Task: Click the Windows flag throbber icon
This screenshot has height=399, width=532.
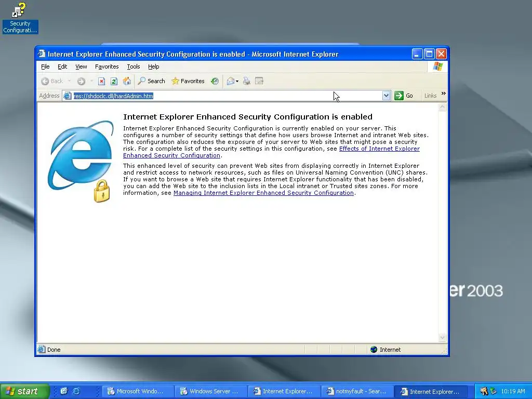Action: [437, 66]
